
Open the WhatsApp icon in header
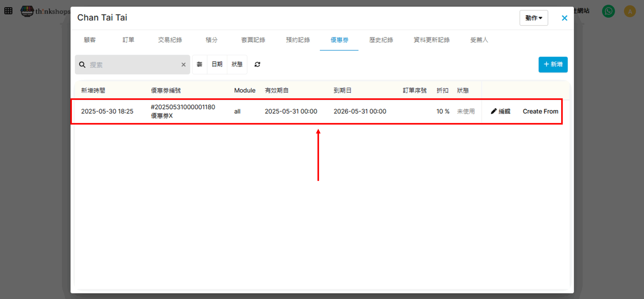(x=608, y=11)
